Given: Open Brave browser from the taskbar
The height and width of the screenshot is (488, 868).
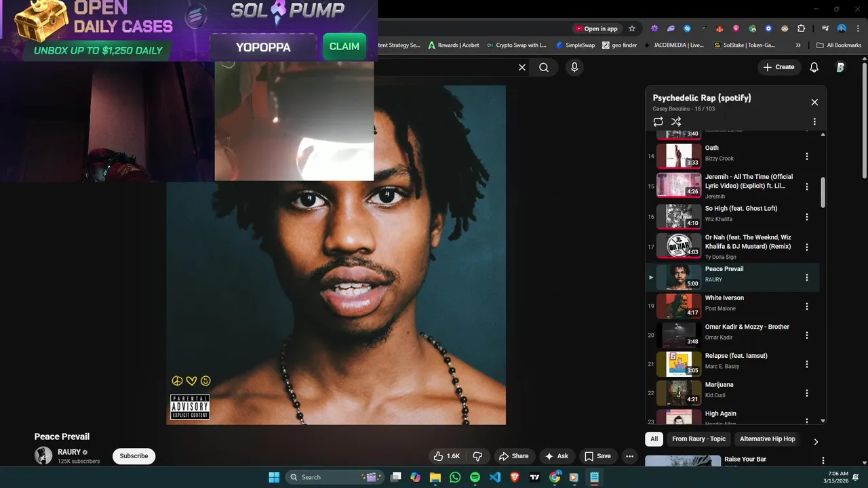Looking at the screenshot, I should click(515, 477).
